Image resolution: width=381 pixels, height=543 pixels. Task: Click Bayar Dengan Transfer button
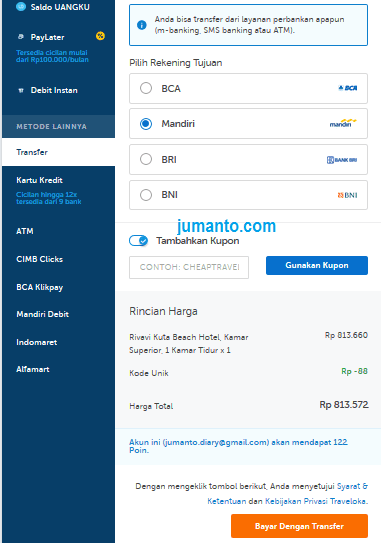[299, 526]
